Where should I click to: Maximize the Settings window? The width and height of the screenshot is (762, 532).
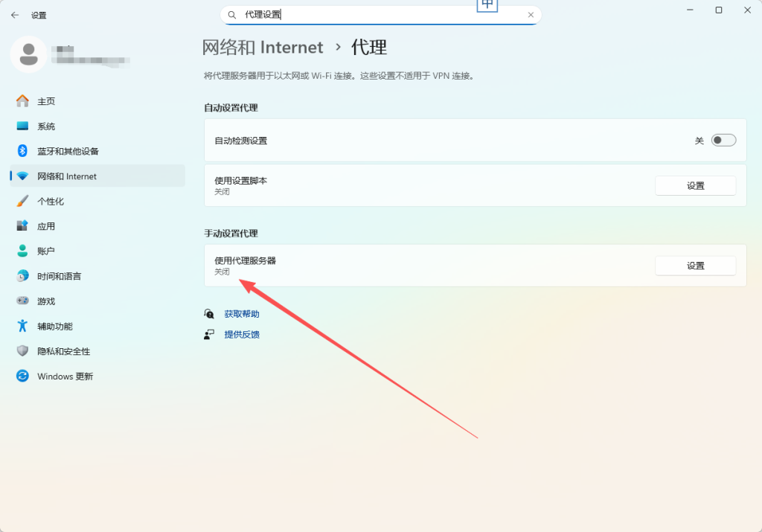coord(719,10)
